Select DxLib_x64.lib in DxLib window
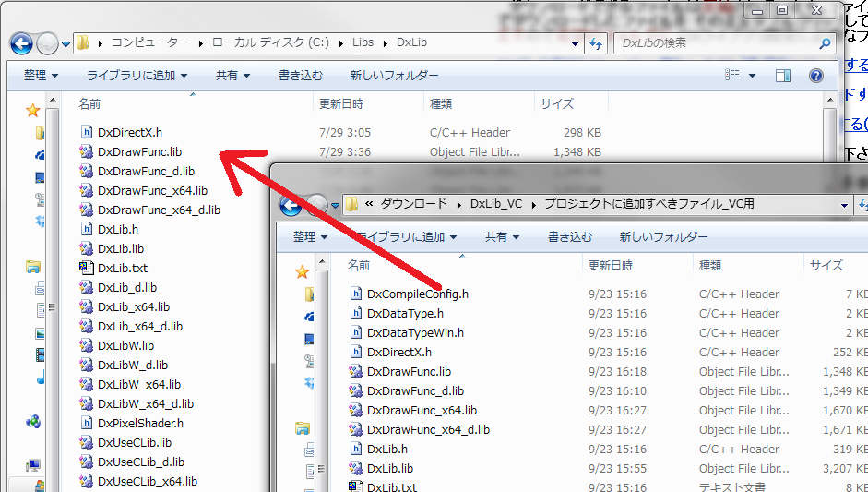 (x=134, y=307)
